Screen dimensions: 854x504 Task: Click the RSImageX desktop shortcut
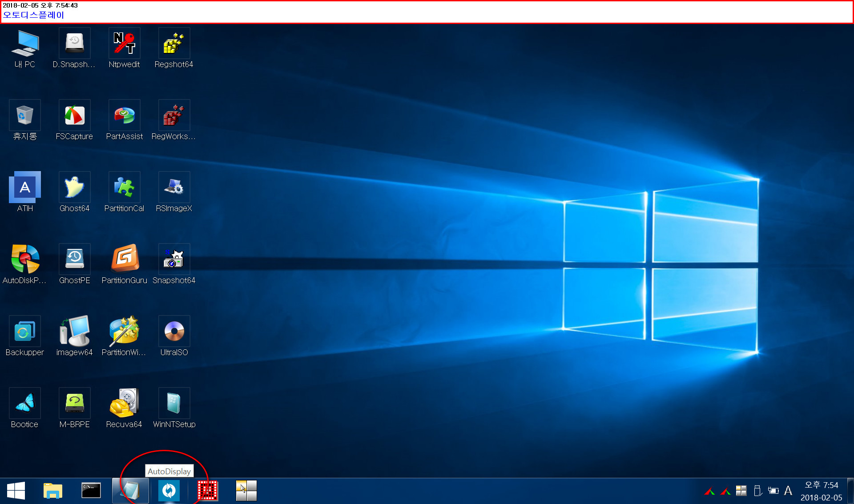[174, 192]
